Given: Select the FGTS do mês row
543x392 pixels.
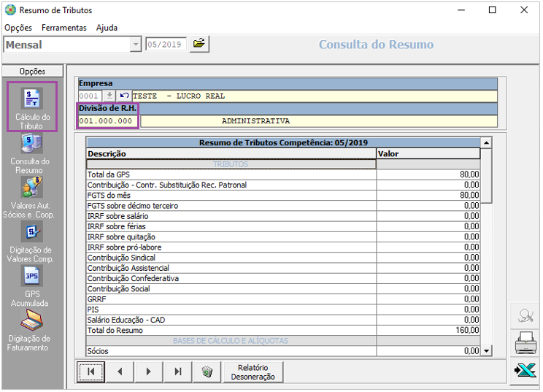Looking at the screenshot, I should [283, 196].
